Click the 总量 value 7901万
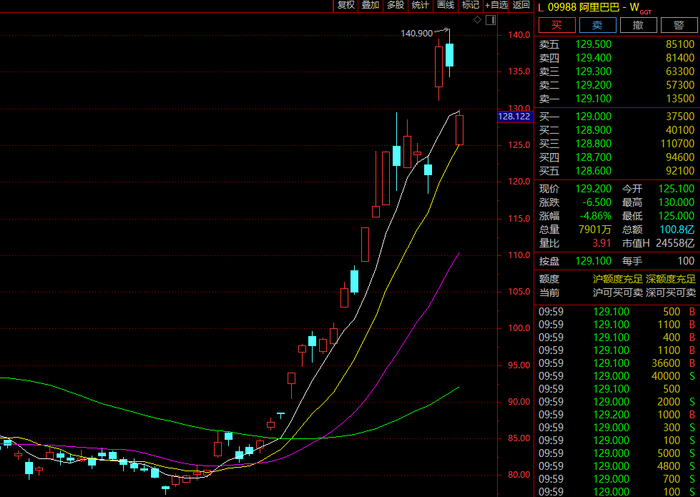 tap(595, 230)
